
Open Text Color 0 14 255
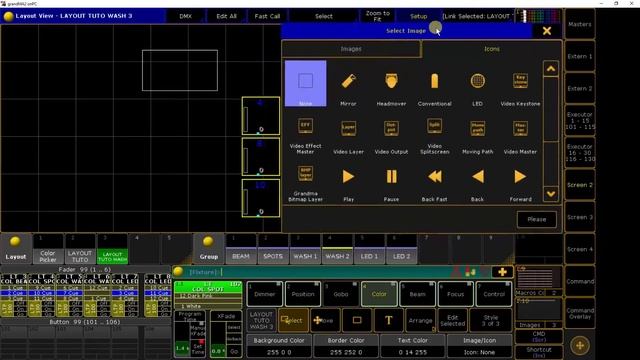coord(413,346)
